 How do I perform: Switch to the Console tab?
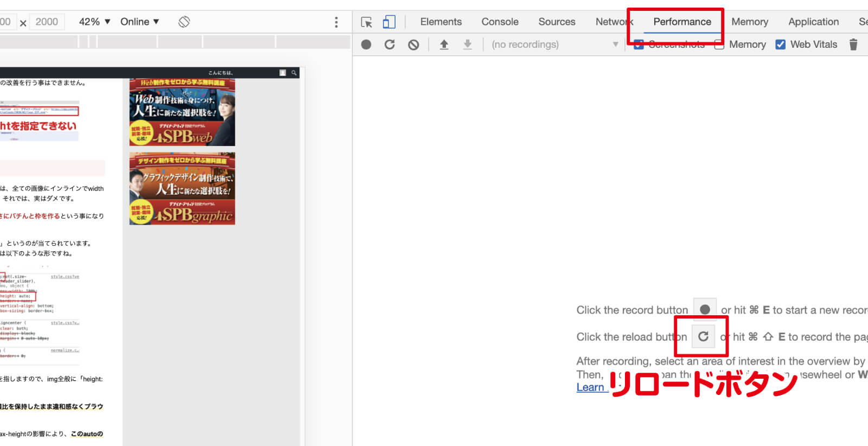[x=500, y=22]
